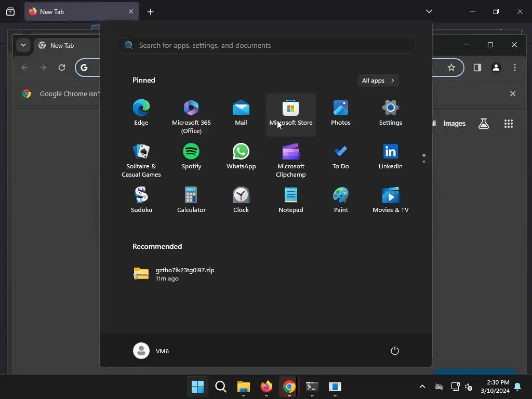Viewport: 532px width, 399px height.
Task: Launch Movies & TV app
Action: coord(391,200)
